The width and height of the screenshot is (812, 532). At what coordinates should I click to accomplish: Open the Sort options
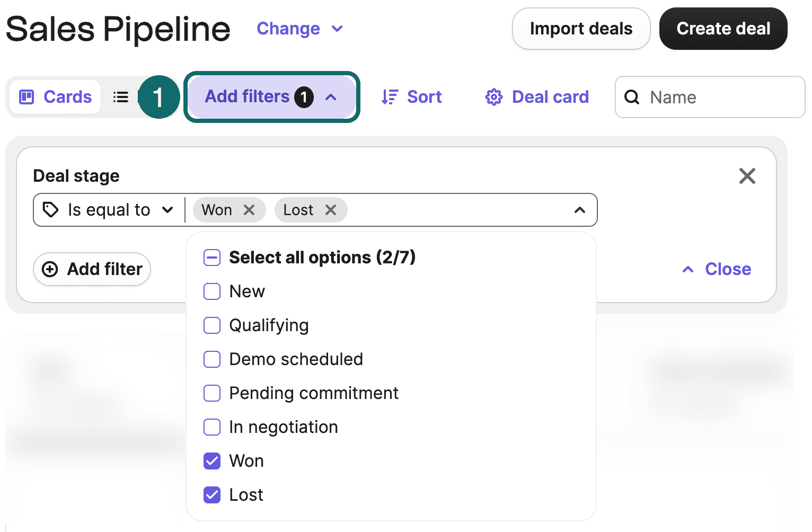(x=411, y=97)
